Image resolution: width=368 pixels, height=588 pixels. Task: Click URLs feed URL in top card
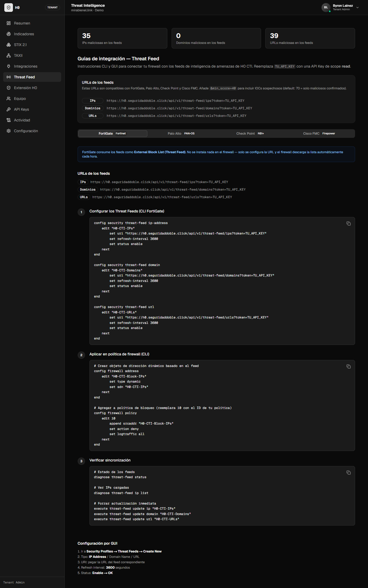[176, 116]
